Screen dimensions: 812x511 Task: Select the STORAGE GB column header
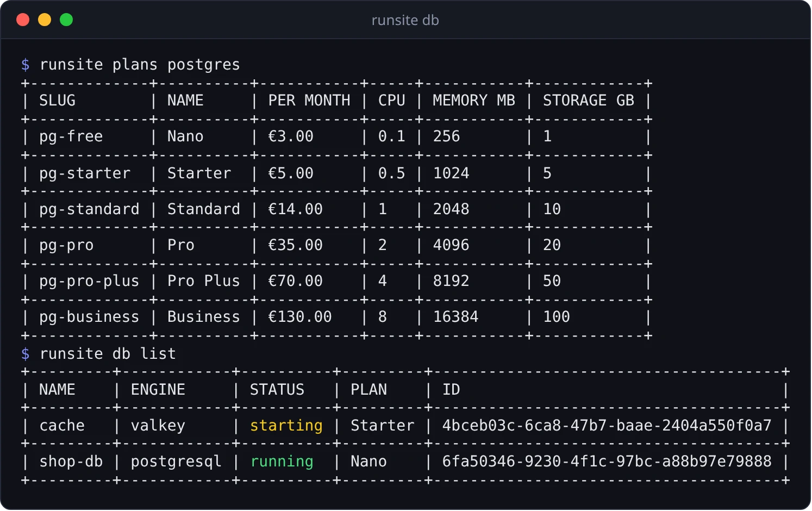click(x=589, y=101)
